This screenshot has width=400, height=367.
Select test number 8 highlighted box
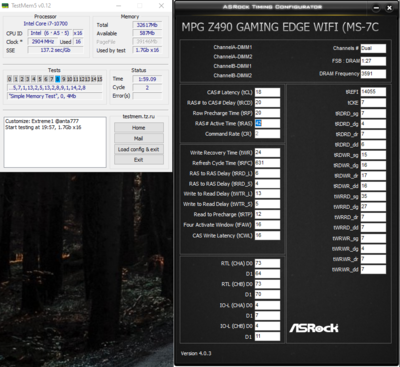pos(58,79)
